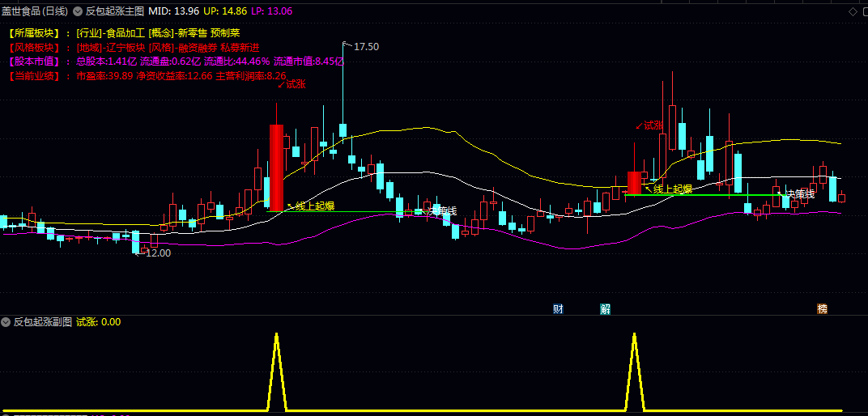868x416 pixels.
Task: Expand the 反包起涨主图 indicator dropdown arrow
Action: point(78,11)
